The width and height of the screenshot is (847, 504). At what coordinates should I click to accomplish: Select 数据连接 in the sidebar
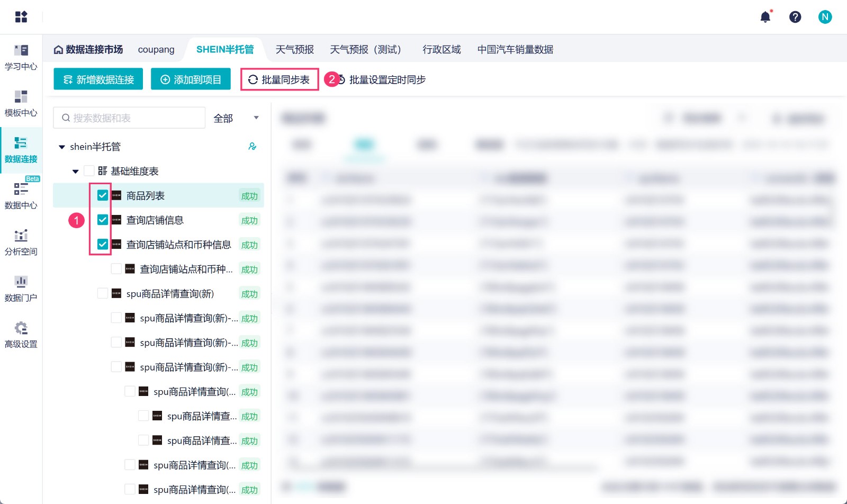[x=21, y=150]
